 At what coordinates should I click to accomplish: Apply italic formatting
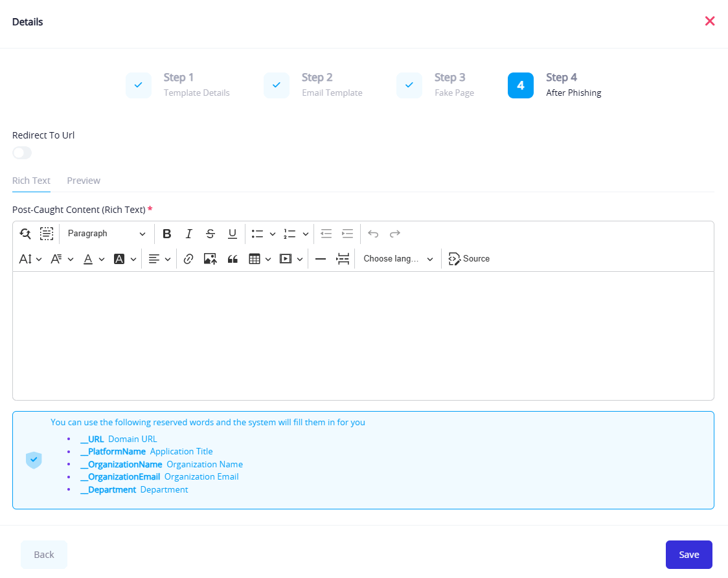coord(188,234)
